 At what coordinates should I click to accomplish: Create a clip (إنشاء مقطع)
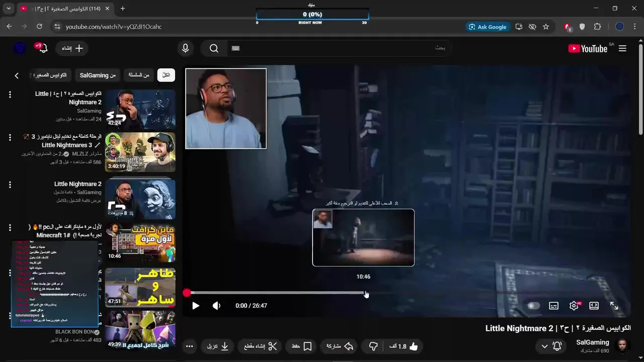pos(260,346)
